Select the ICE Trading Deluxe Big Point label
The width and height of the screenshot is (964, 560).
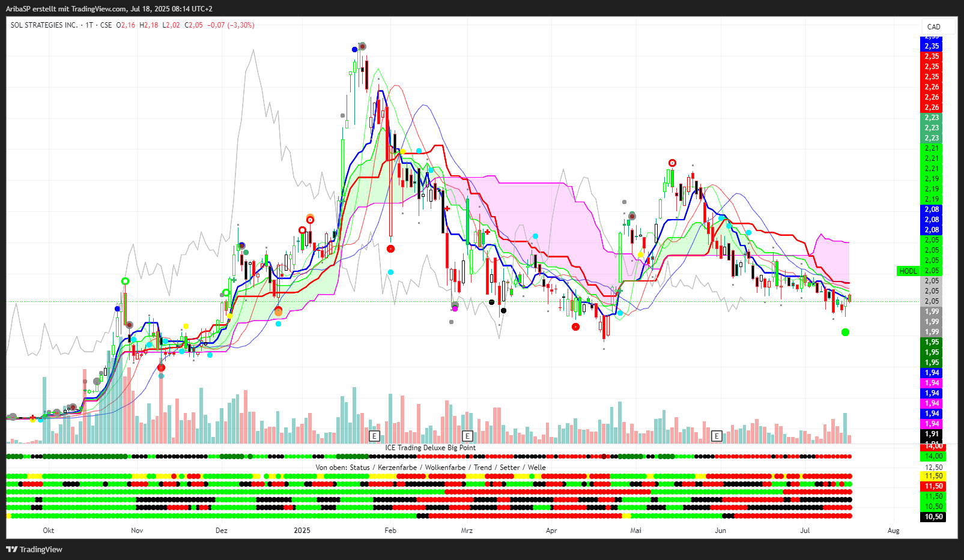click(430, 448)
